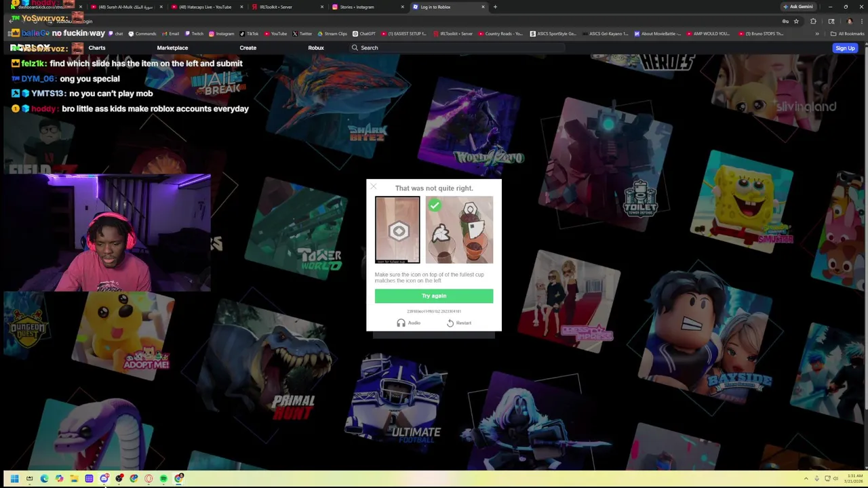Open Discord from the taskbar

click(104, 479)
